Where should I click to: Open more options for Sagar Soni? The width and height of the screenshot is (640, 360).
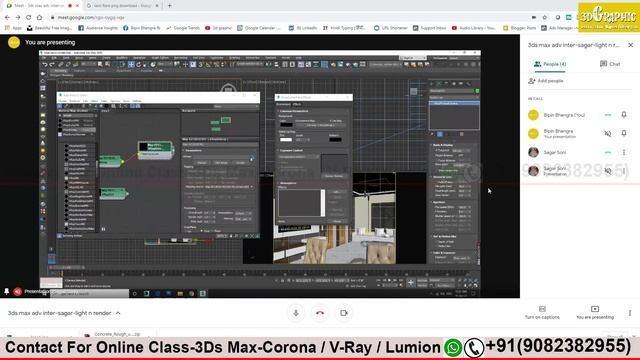[x=624, y=152]
